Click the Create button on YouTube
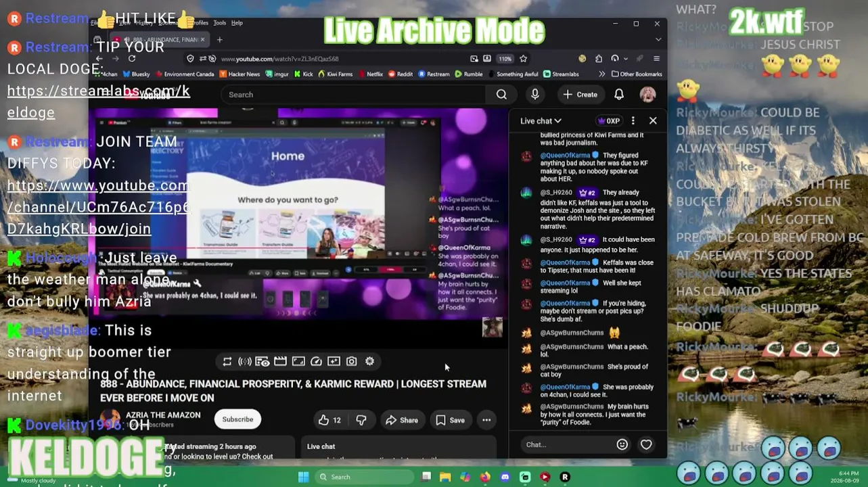 [580, 95]
